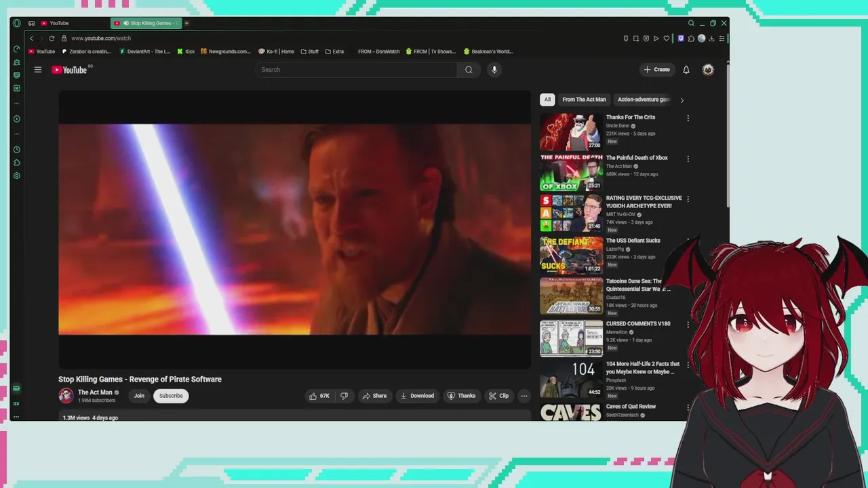This screenshot has width=868, height=488.
Task: Select the Stop Killing Games tab
Action: point(146,23)
